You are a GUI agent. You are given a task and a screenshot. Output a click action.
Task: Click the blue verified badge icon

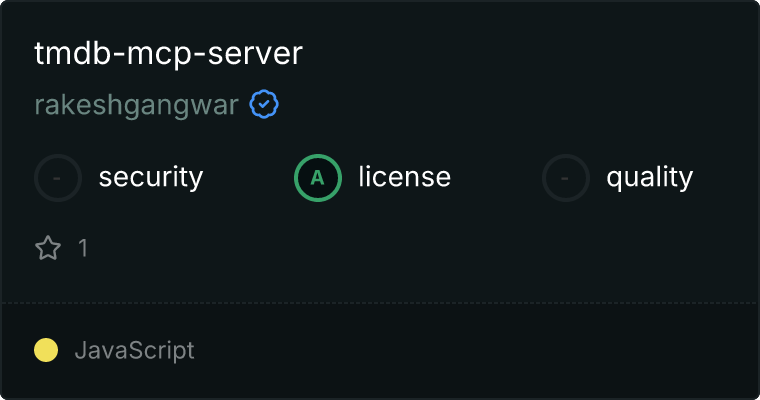tap(264, 104)
